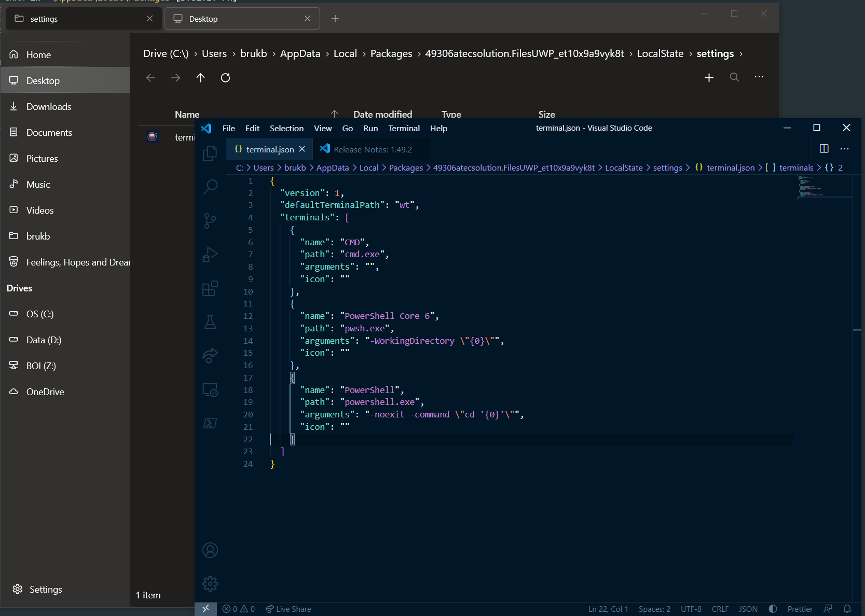The height and width of the screenshot is (616, 865).
Task: Open the Testing view (beaker icon)
Action: point(210,322)
